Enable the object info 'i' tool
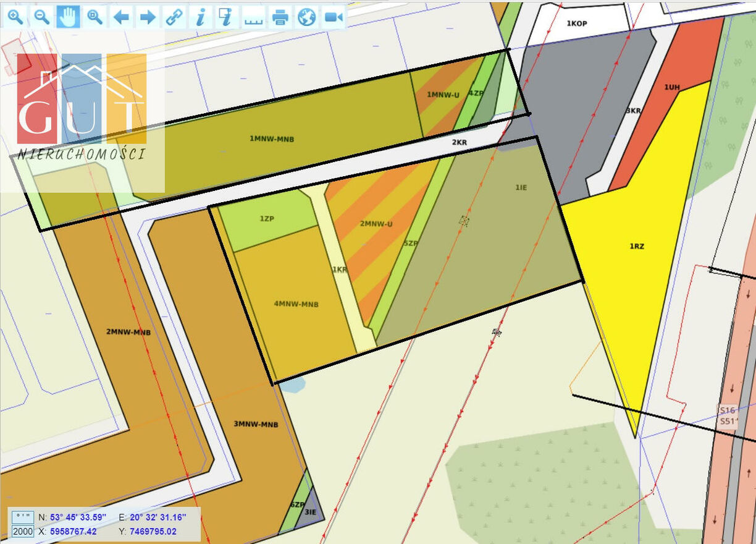Image resolution: width=756 pixels, height=544 pixels. pyautogui.click(x=200, y=17)
